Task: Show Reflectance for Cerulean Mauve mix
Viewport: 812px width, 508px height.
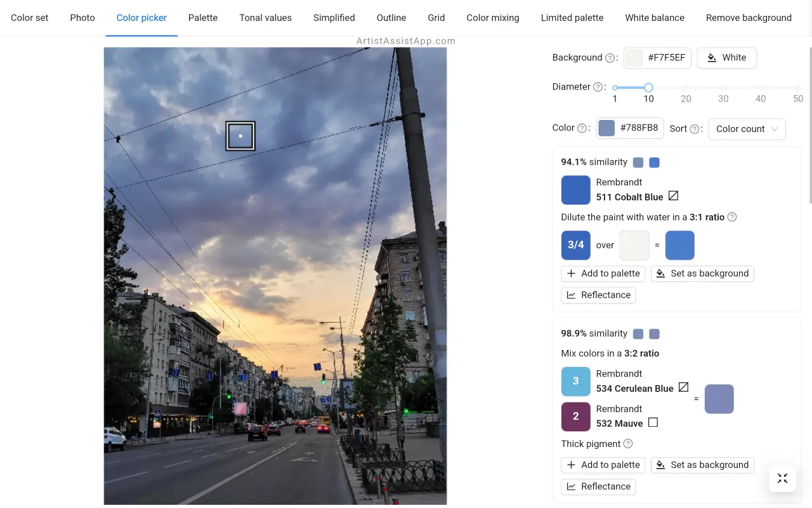Action: [x=598, y=486]
